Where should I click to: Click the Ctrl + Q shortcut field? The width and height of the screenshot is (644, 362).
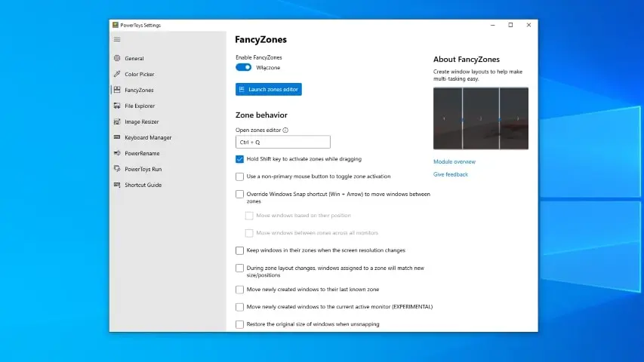point(283,142)
